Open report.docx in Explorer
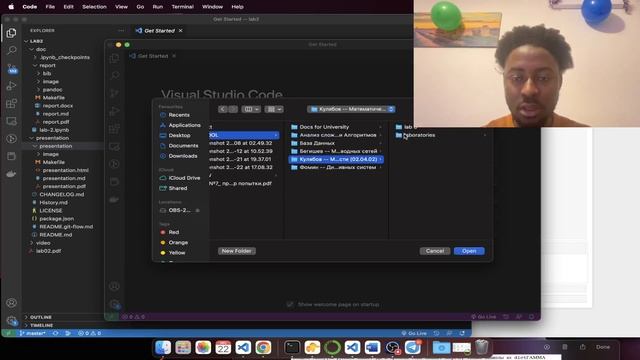The width and height of the screenshot is (640, 360). click(58, 106)
